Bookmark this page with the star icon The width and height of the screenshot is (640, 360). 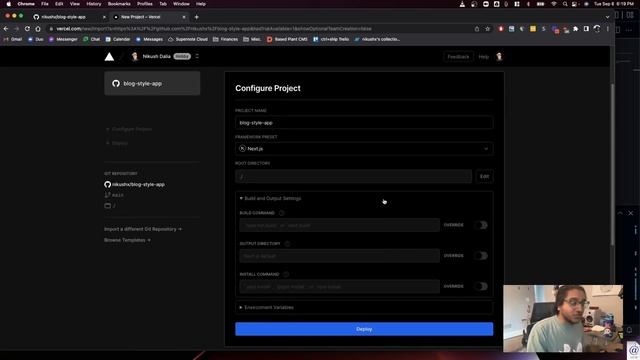[487, 29]
